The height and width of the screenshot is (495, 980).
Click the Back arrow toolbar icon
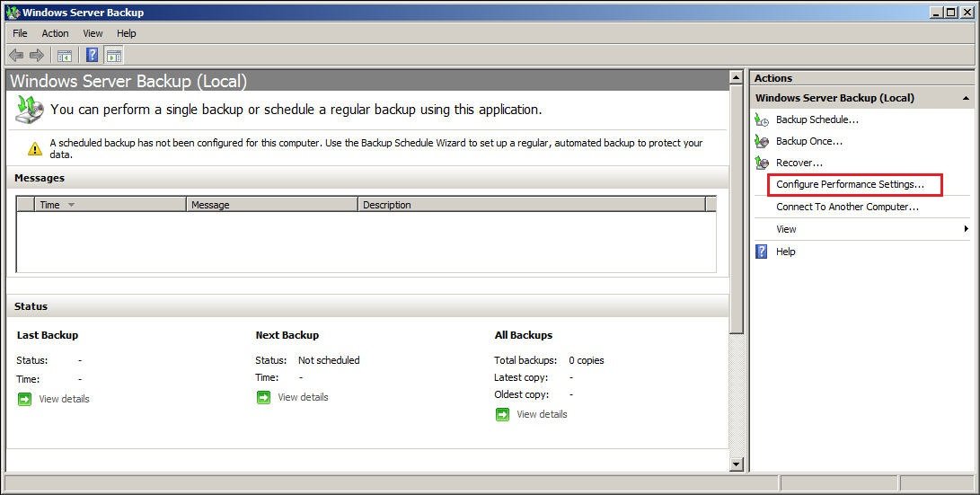point(16,55)
